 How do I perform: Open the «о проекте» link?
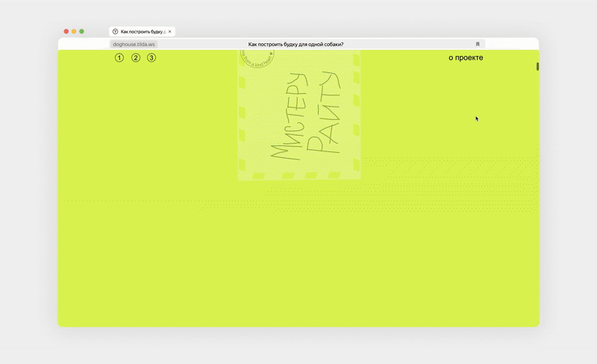(x=466, y=57)
